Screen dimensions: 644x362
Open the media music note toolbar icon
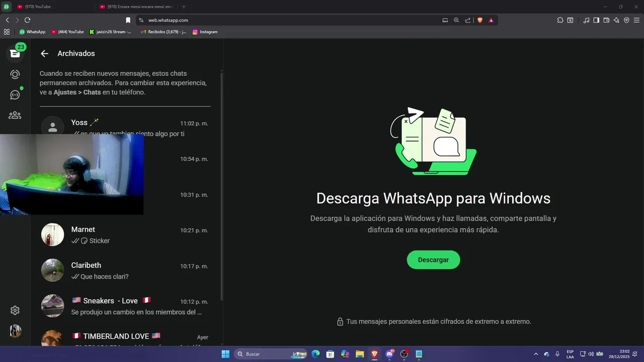586,20
